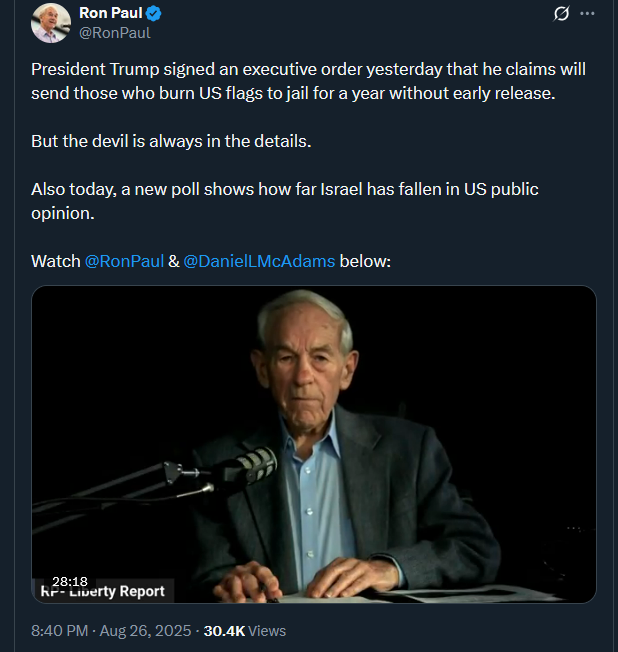Open Ron Paul's profile avatar

pos(50,23)
